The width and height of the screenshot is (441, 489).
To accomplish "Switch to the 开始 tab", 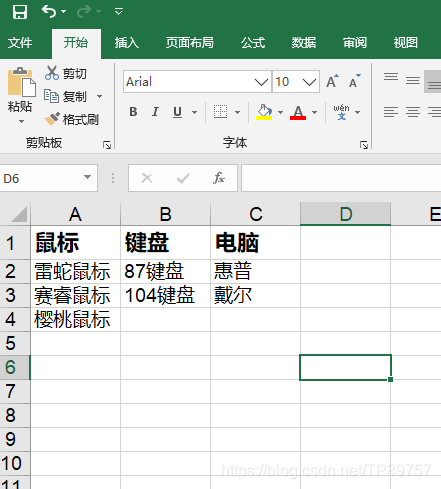I will 76,43.
